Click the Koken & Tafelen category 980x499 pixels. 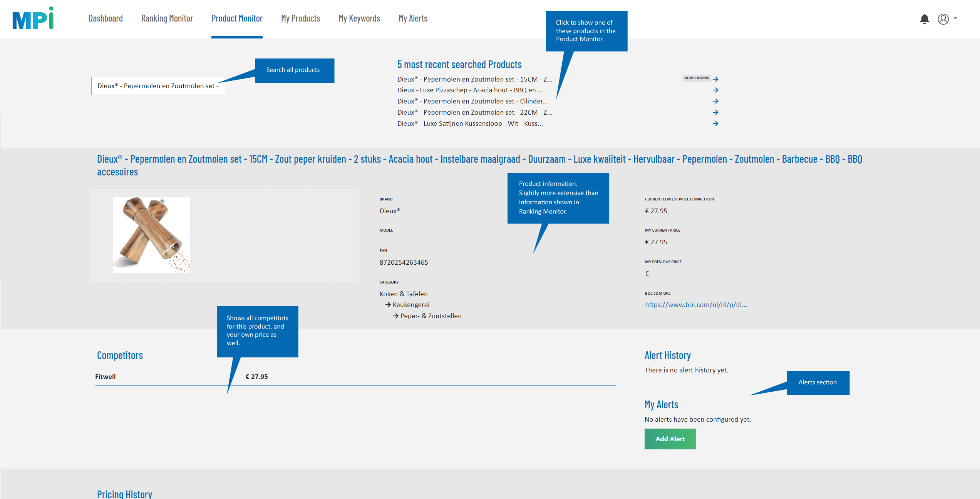coord(403,294)
